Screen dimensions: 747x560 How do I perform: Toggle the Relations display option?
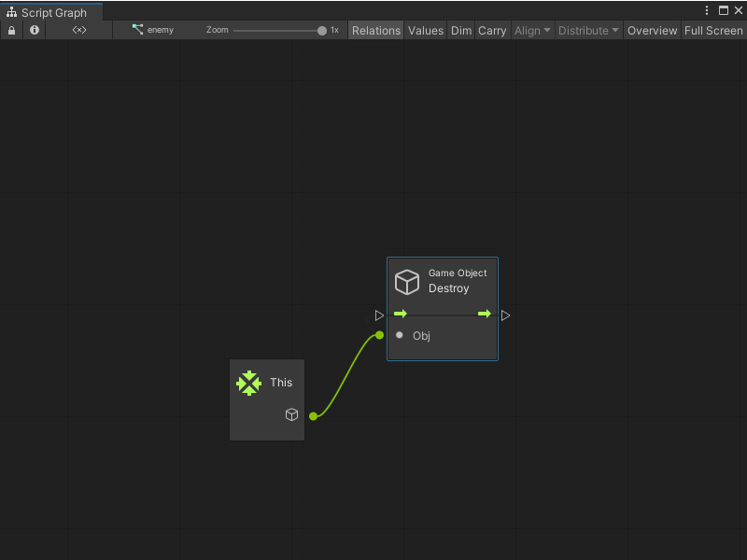click(x=375, y=30)
